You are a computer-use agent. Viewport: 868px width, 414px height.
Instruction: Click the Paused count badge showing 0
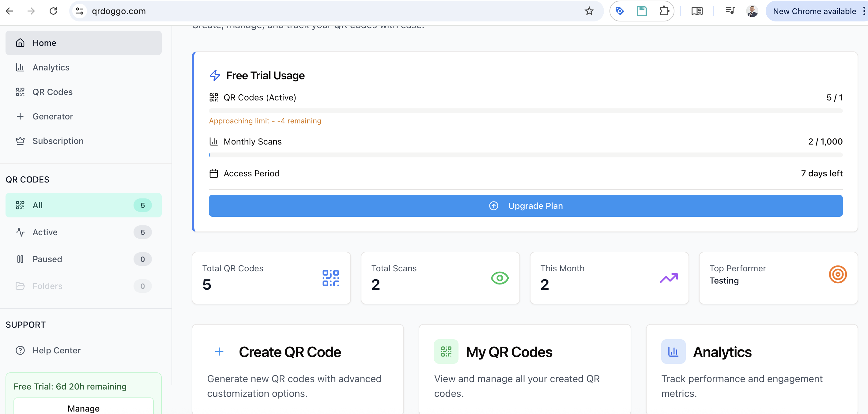point(142,259)
